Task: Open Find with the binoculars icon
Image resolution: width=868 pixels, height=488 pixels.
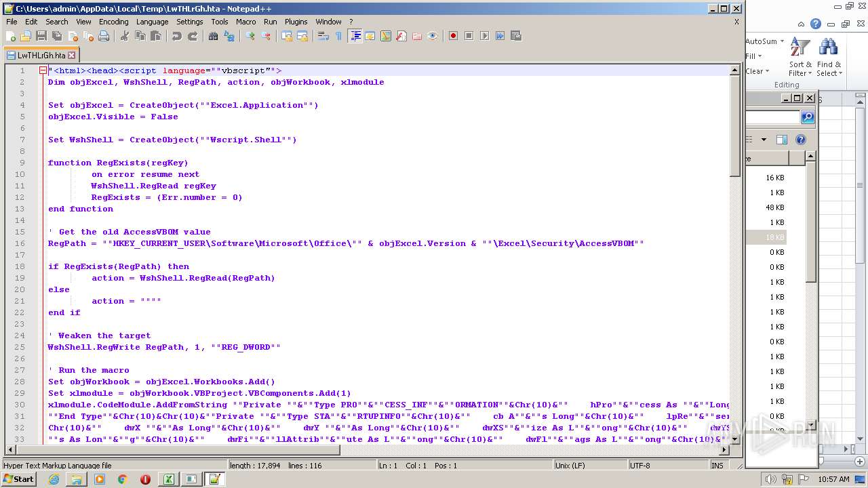Action: click(x=214, y=36)
